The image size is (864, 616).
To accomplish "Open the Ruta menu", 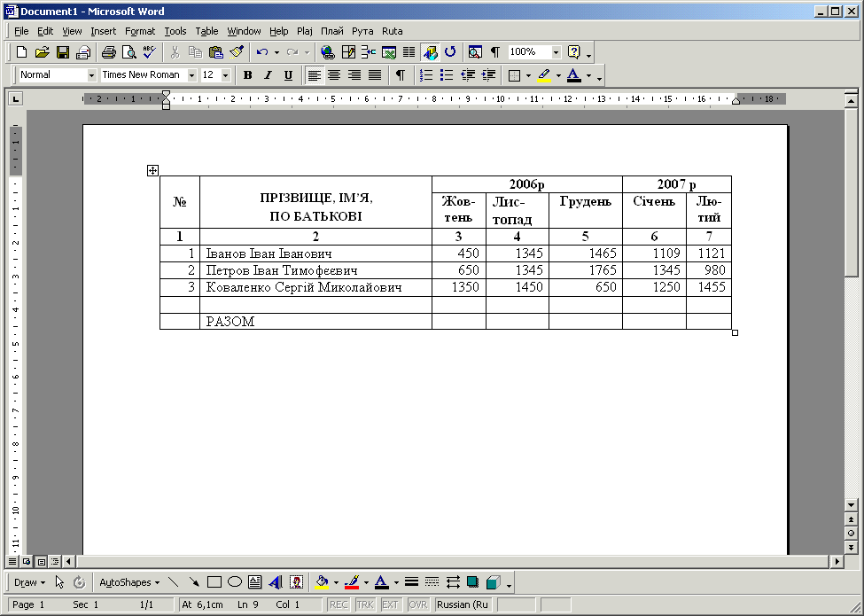I will [x=393, y=31].
